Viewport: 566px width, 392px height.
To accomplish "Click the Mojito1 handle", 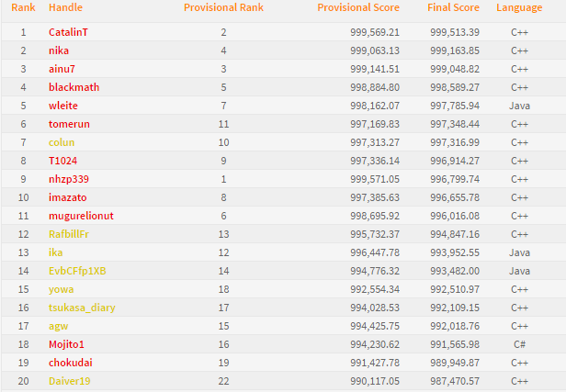I will (x=67, y=344).
